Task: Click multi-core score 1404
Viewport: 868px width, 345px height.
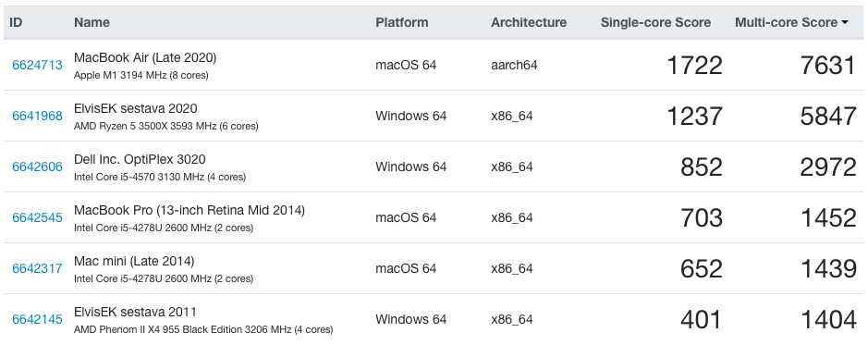Action: click(828, 320)
